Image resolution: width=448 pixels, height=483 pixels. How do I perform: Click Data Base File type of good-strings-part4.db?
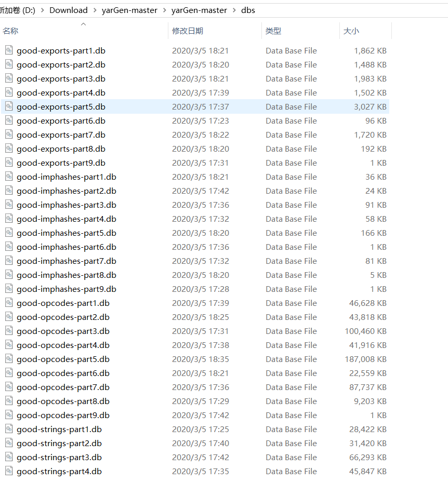click(x=292, y=471)
